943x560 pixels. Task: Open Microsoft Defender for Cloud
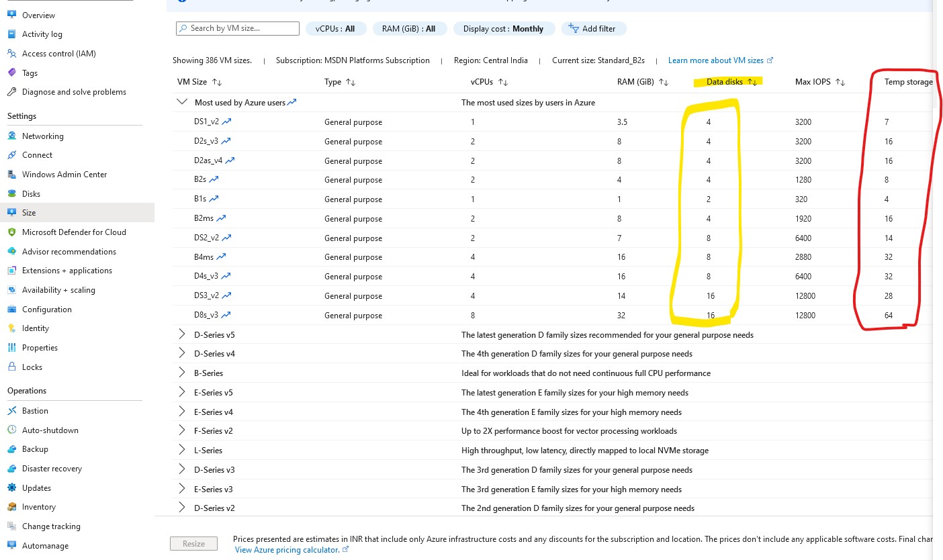click(x=12, y=232)
